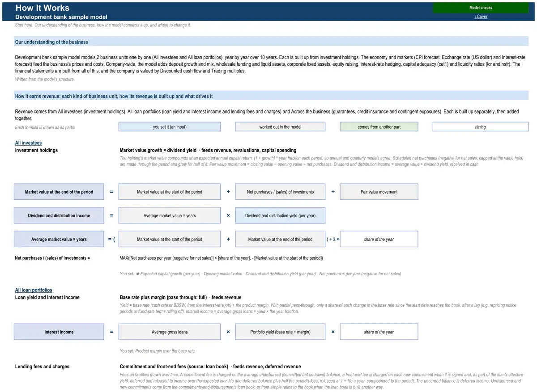Click 'You set: Product margin over the base rate'
Screen dimensions: 537x392
point(157,351)
